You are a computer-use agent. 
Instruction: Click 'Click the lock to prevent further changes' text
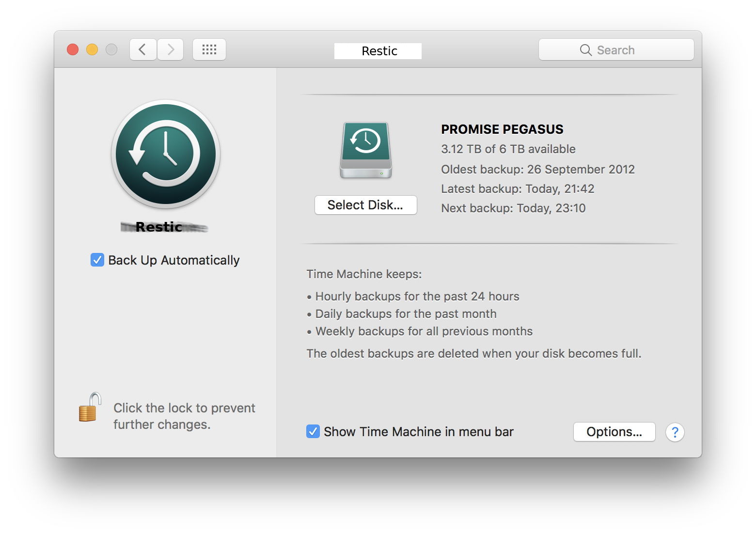[184, 416]
